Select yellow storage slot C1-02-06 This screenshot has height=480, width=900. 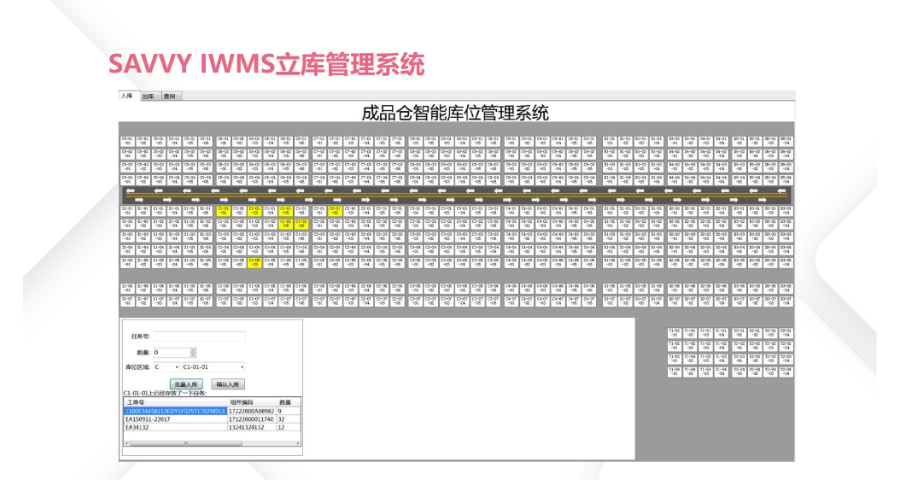click(301, 224)
